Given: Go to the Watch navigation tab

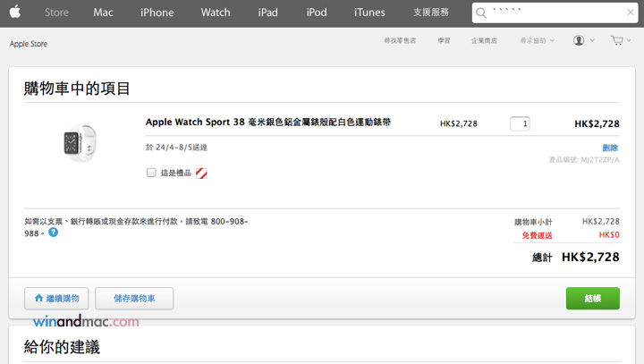Looking at the screenshot, I should (x=216, y=13).
